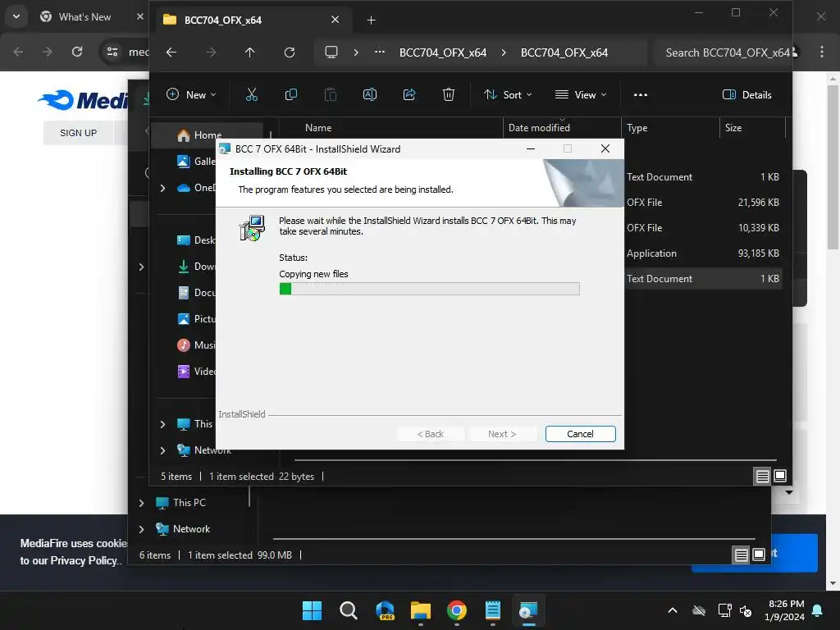Open the Sort dropdown menu

tap(507, 95)
